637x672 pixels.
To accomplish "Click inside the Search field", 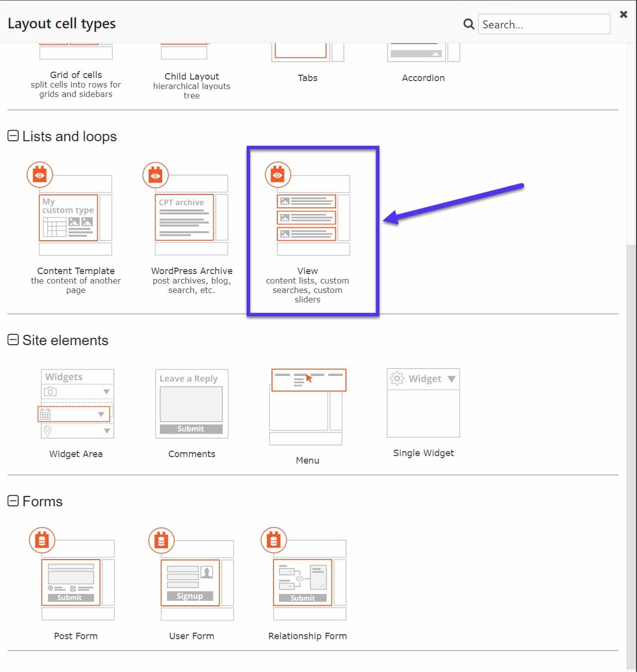I will (x=544, y=24).
